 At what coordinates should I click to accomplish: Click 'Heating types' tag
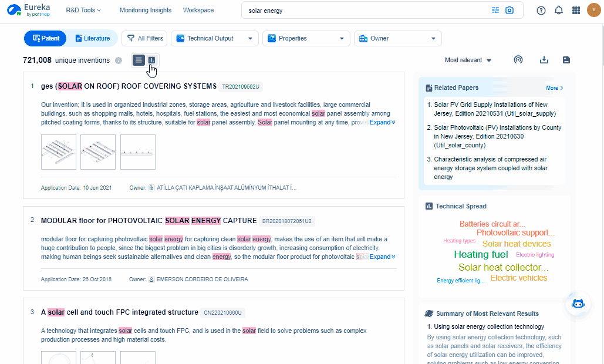point(459,240)
